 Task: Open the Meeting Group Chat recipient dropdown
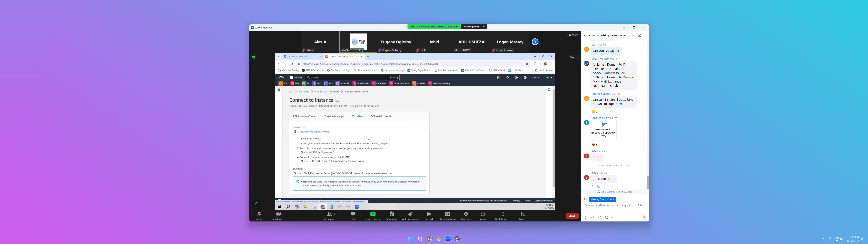pos(603,199)
